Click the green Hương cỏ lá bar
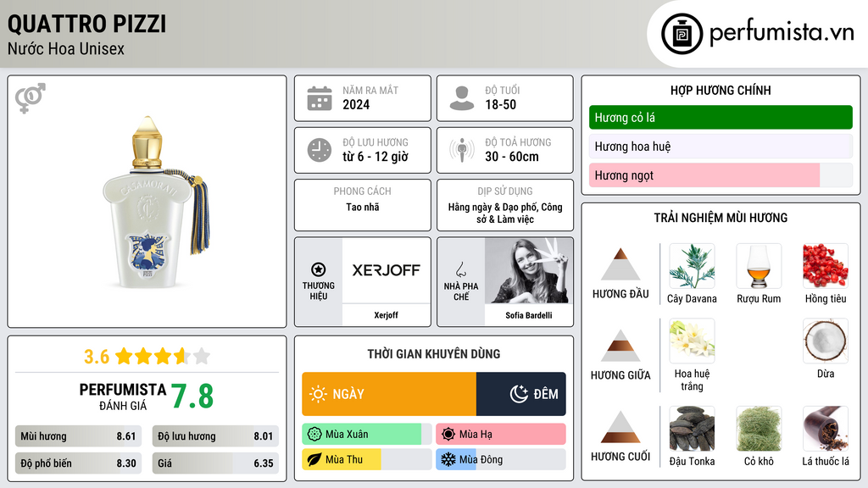The height and width of the screenshot is (488, 868). pyautogui.click(x=721, y=117)
